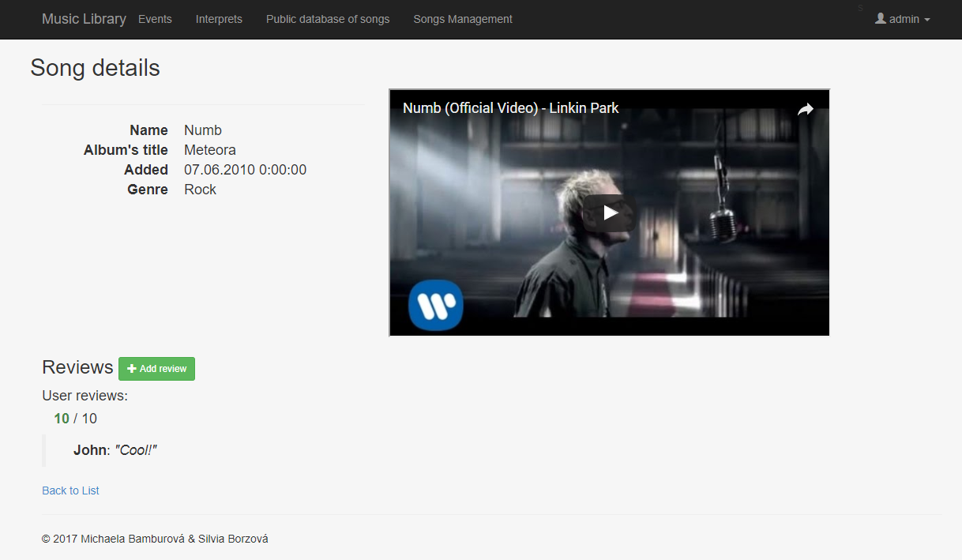Screen dimensions: 962x560
Task: Open Public database of songs
Action: pos(328,19)
